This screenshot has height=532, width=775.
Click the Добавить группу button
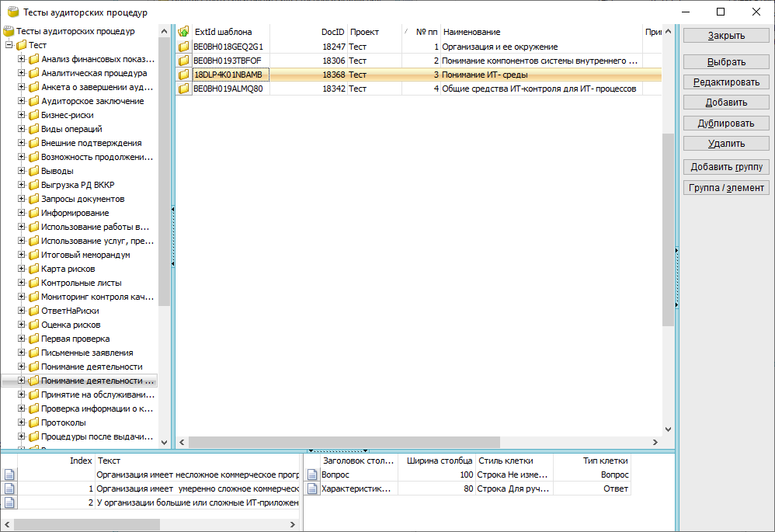point(726,167)
